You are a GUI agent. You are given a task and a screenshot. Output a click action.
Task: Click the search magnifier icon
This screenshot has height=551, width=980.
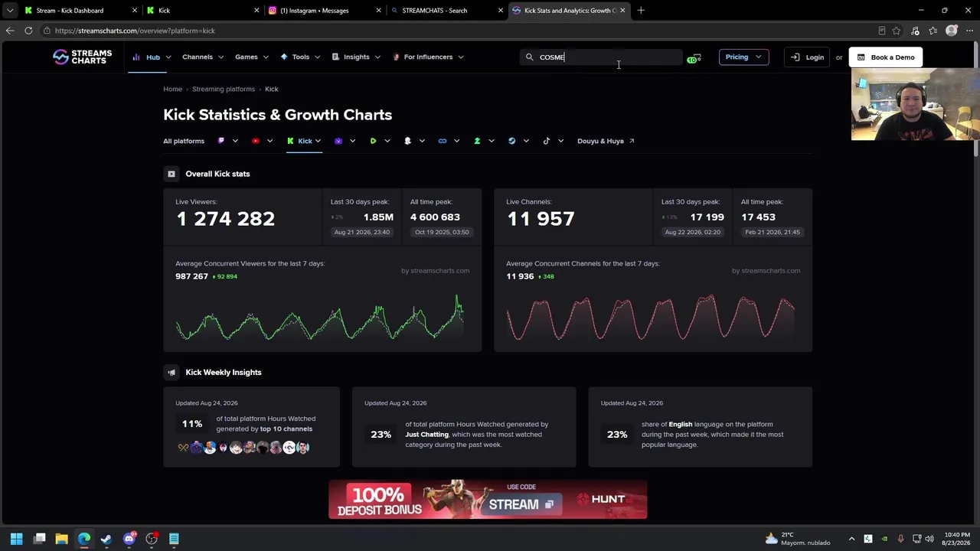pos(529,57)
